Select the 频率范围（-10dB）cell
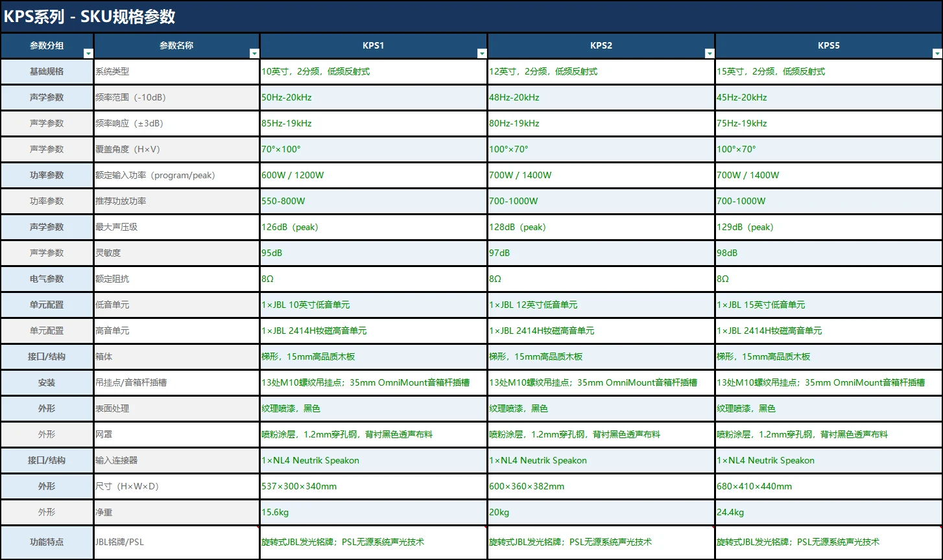The width and height of the screenshot is (943, 560). 177,98
